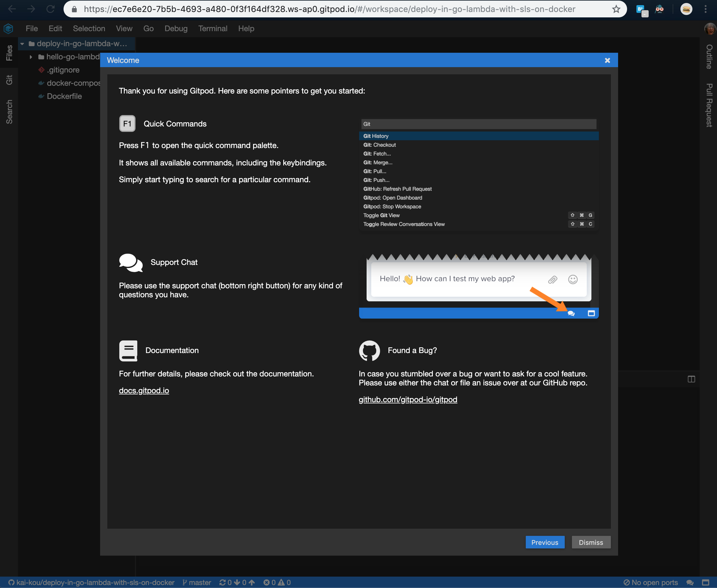The width and height of the screenshot is (717, 588).
Task: Click the GitHub repo icon in the status bar
Action: 11,582
